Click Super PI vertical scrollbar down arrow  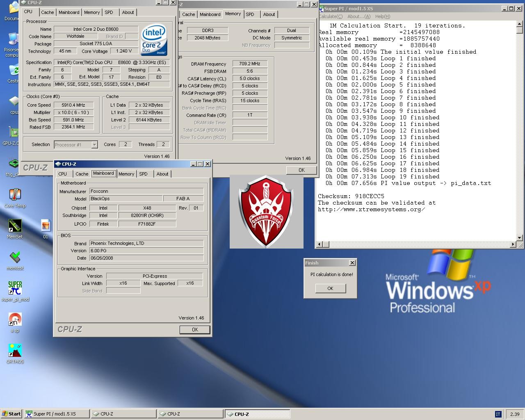[x=520, y=237]
